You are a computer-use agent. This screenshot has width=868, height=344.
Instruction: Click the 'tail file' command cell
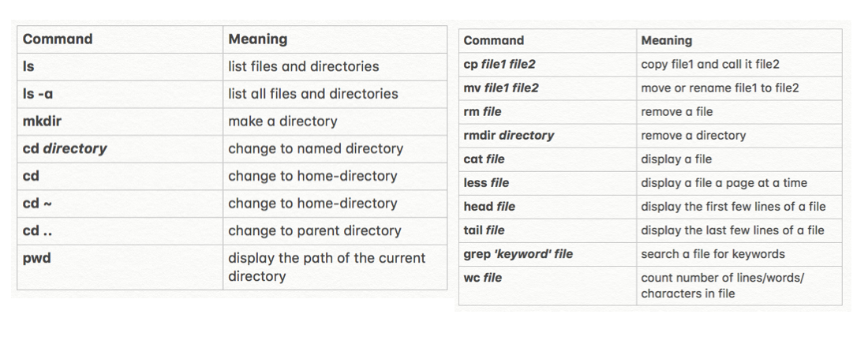[548, 230]
